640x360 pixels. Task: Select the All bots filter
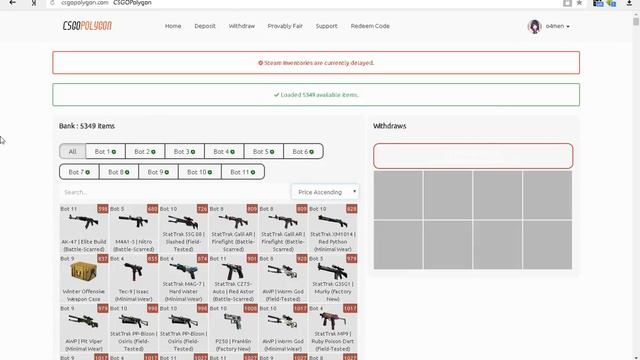(72, 151)
